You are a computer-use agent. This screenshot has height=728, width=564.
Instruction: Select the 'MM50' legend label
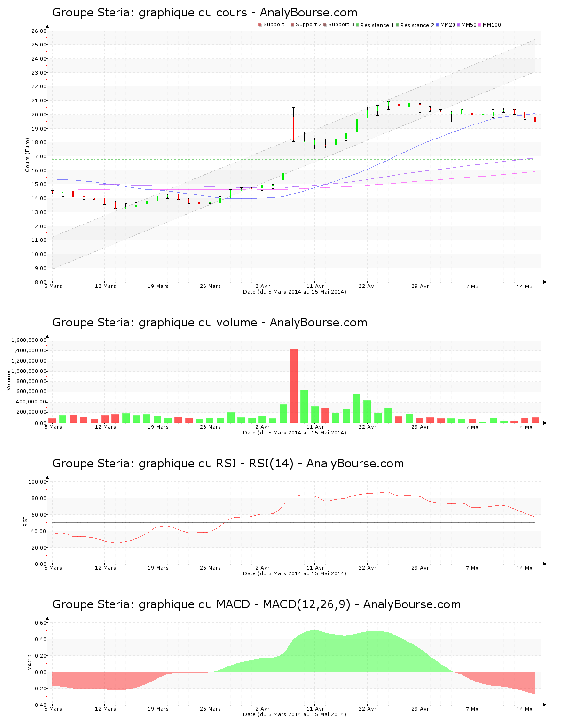pyautogui.click(x=469, y=25)
